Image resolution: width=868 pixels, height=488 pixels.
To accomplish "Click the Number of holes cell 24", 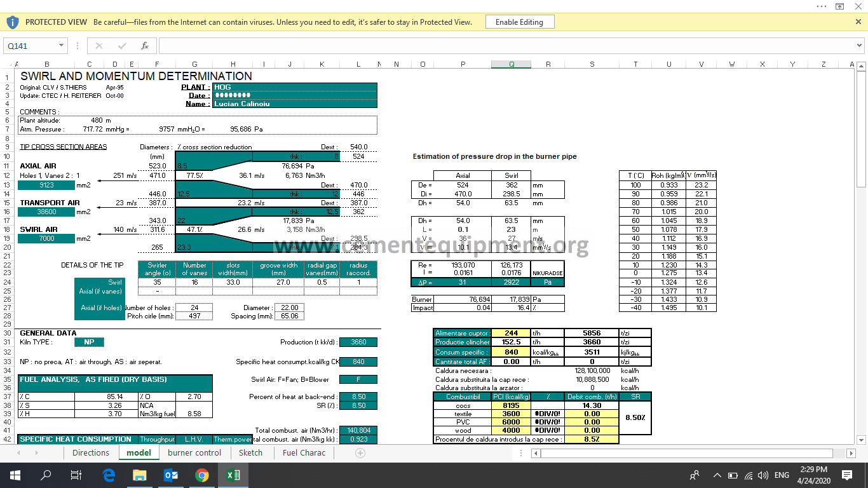I will (x=194, y=308).
